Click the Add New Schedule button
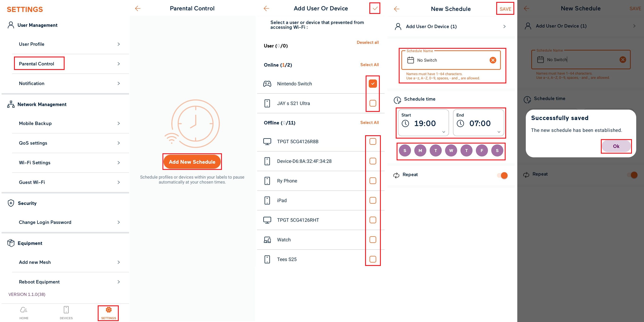 point(192,162)
